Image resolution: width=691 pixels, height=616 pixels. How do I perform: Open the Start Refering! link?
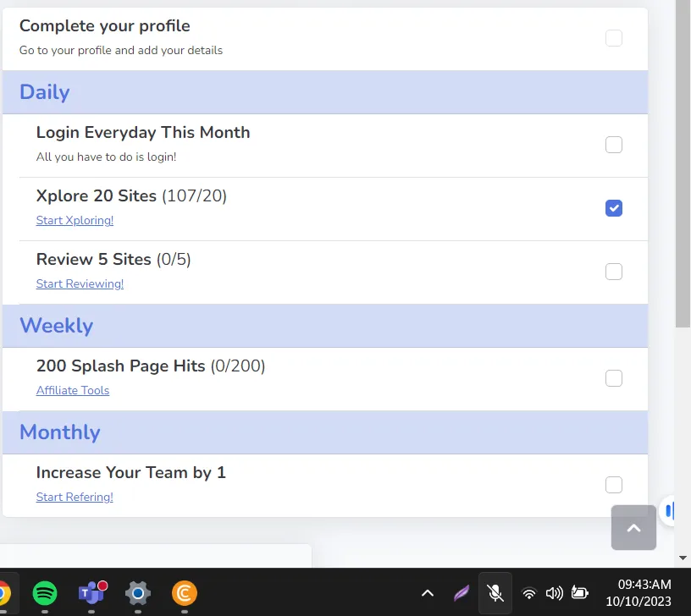(x=75, y=497)
